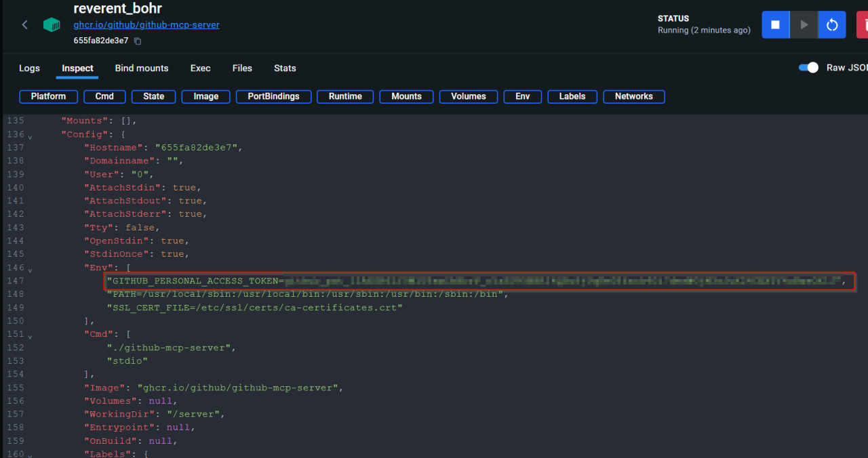
Task: Jump to the Env section button
Action: [522, 96]
